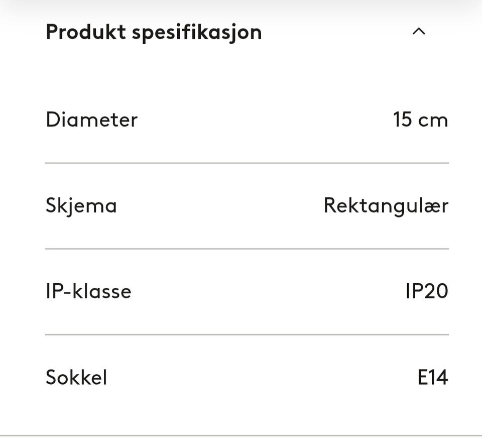This screenshot has width=482, height=448.
Task: Click the word Produkt in the heading
Action: coord(86,32)
